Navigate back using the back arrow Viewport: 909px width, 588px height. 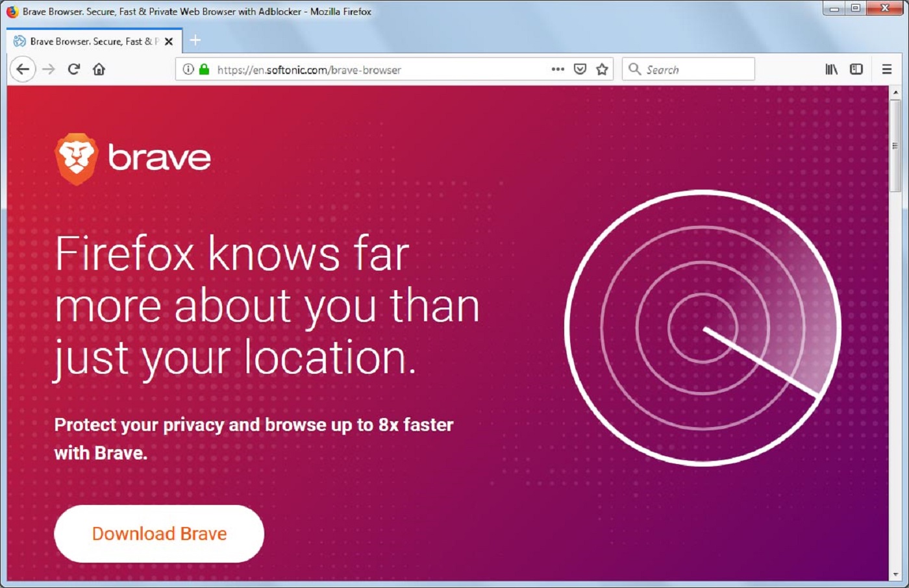click(x=23, y=69)
